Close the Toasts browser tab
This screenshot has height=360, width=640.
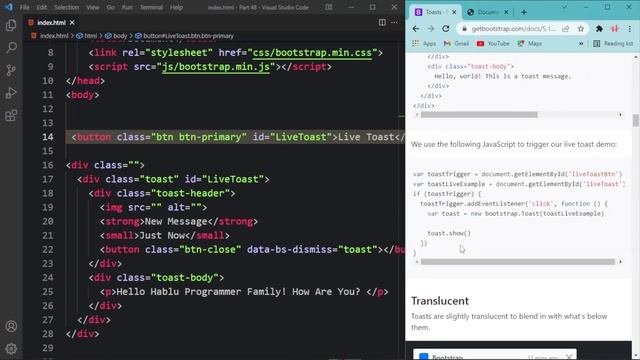[x=454, y=12]
